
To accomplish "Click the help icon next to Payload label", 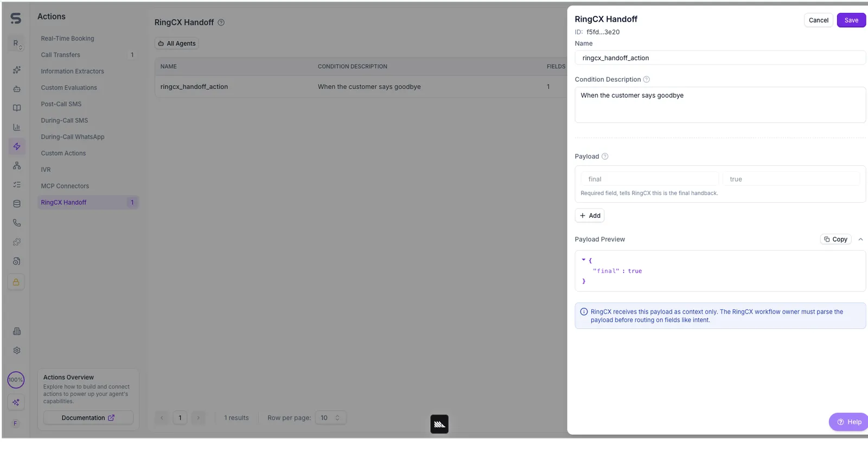I will click(x=605, y=156).
